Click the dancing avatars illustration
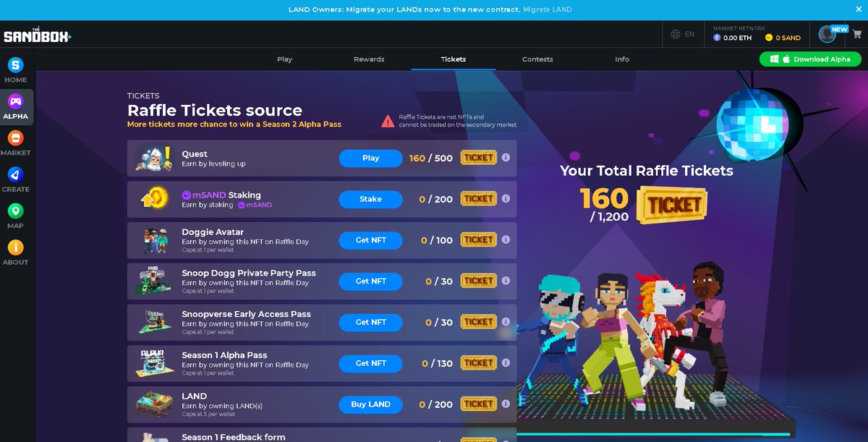868x442 pixels. click(633, 336)
